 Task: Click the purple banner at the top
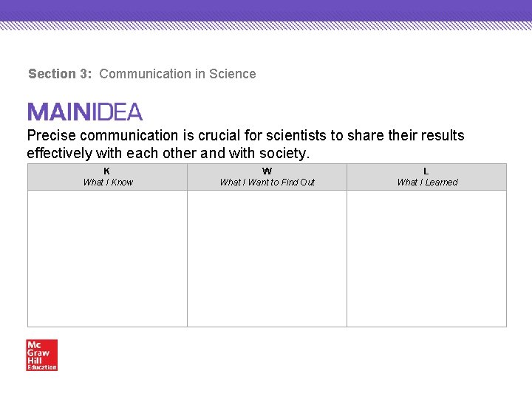point(266,10)
